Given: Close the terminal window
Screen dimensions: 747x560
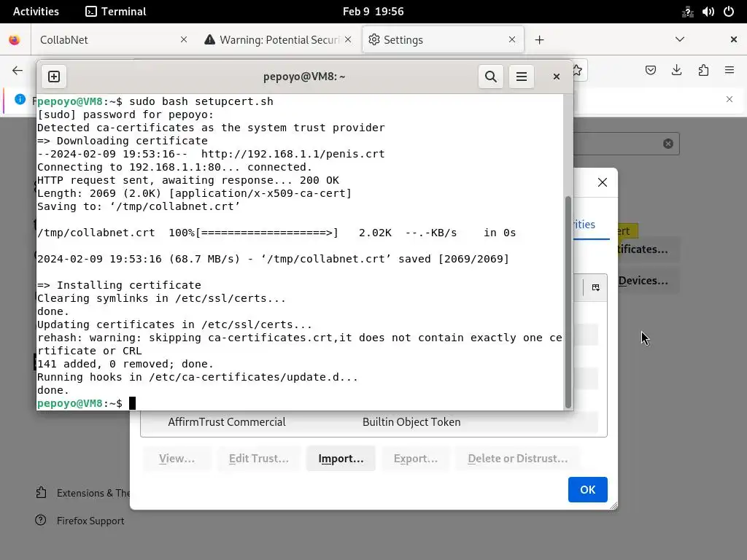Looking at the screenshot, I should click(x=556, y=77).
